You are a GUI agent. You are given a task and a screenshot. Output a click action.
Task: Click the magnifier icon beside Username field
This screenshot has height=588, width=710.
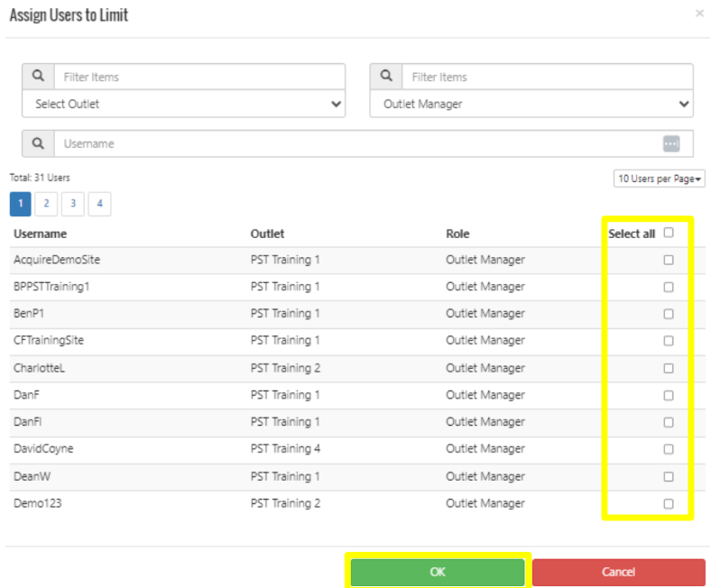pyautogui.click(x=38, y=143)
